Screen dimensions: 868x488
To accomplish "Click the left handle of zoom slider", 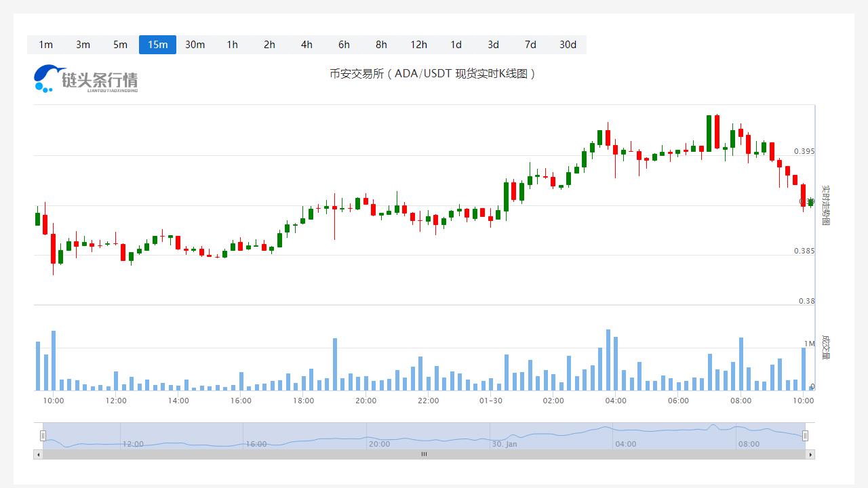I will point(43,436).
